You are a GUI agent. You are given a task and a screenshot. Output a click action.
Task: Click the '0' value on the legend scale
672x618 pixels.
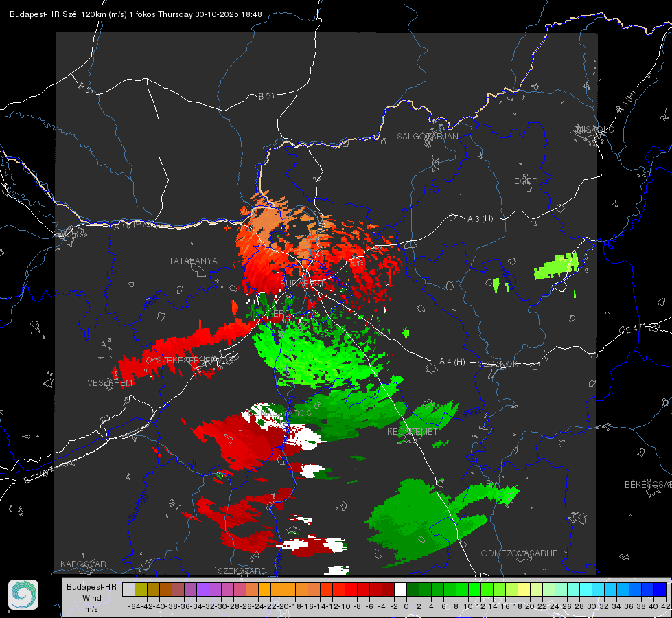click(x=406, y=606)
